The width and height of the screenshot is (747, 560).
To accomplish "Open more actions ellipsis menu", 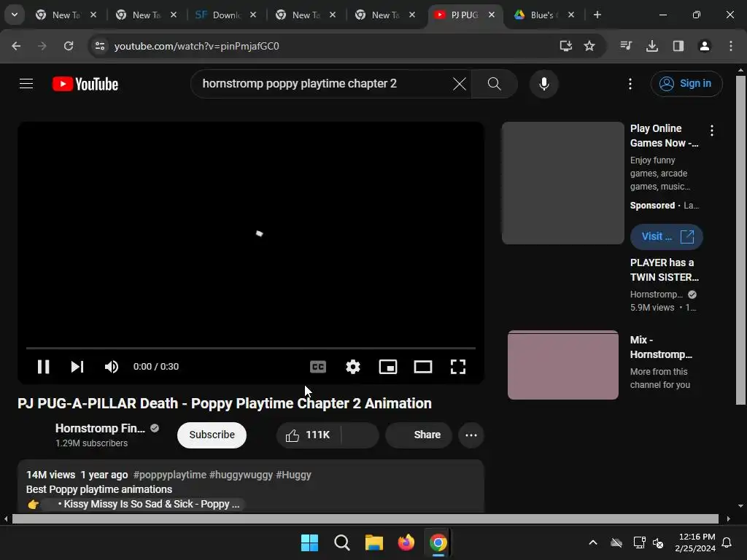I will pos(471,435).
